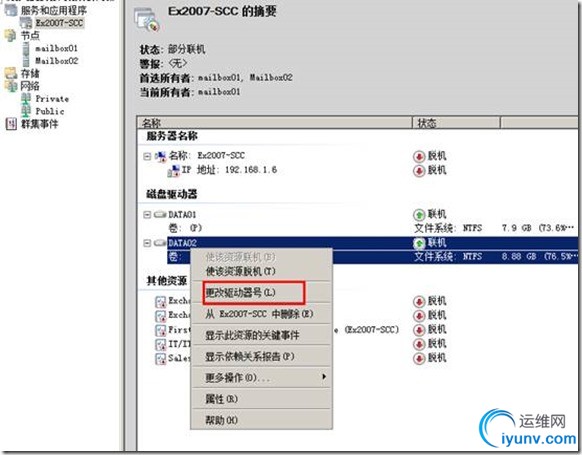Select the DATA01 disk row
The height and width of the screenshot is (455, 582).
click(182, 215)
